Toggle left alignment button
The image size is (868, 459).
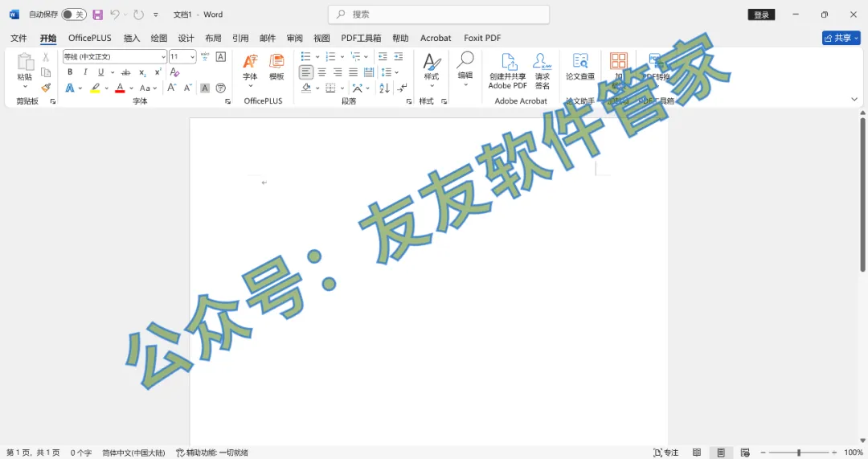306,72
